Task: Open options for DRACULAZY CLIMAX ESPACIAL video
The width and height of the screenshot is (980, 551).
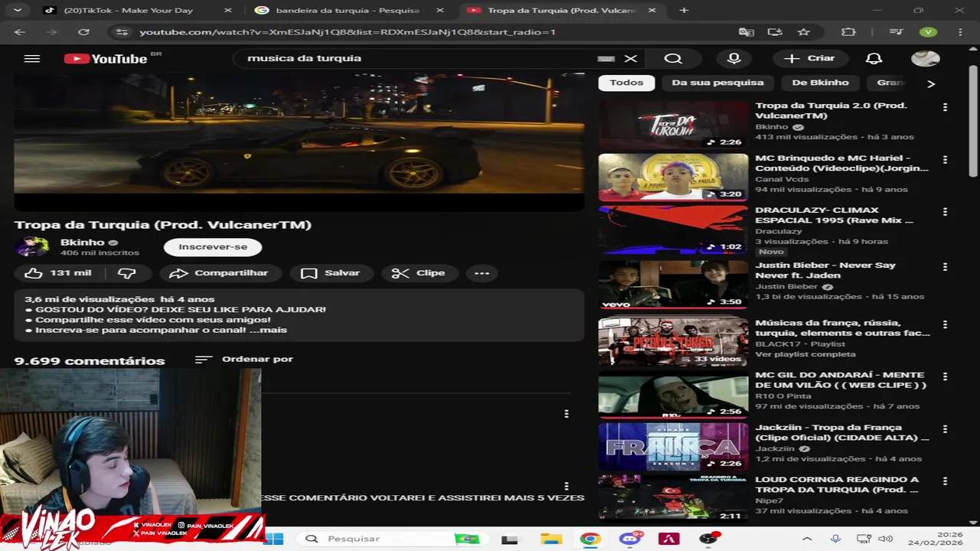Action: click(x=945, y=212)
